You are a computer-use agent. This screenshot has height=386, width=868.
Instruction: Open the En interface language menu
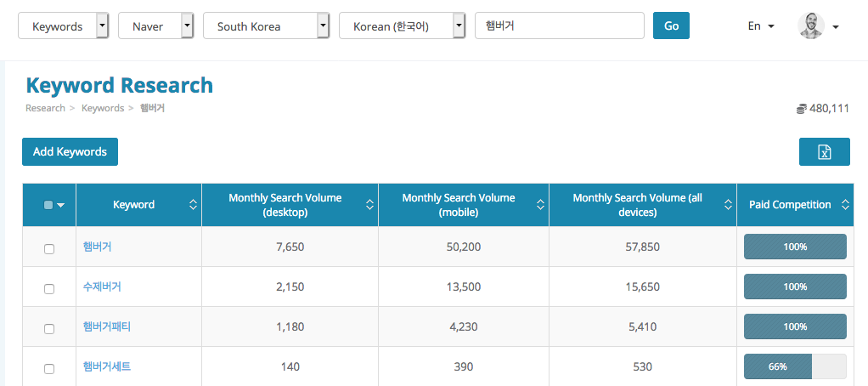pyautogui.click(x=761, y=26)
